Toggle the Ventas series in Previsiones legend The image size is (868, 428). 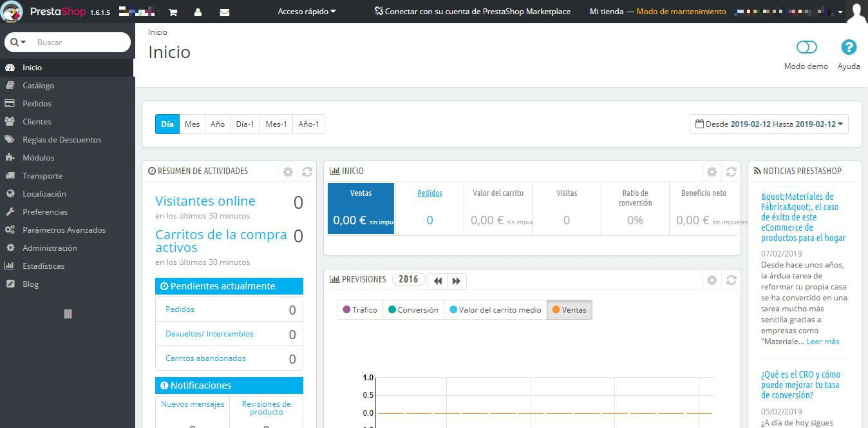click(x=569, y=309)
